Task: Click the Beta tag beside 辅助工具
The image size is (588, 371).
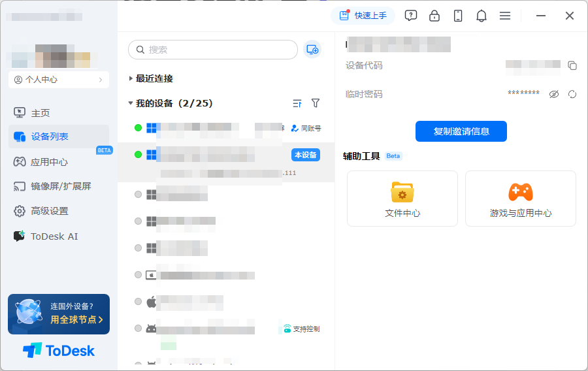Action: (393, 156)
